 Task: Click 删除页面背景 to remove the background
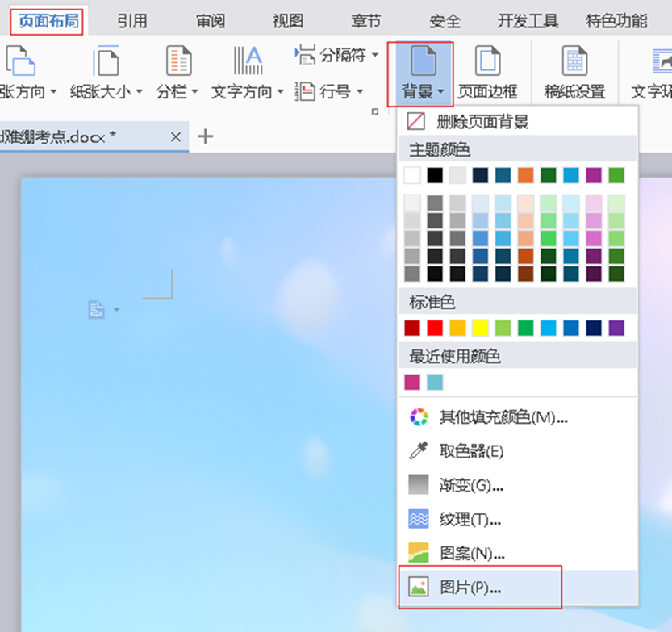tap(482, 123)
